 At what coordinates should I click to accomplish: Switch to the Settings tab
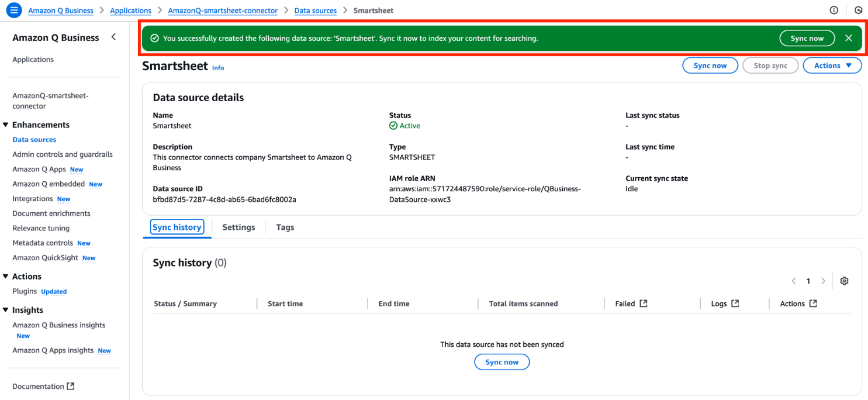[x=238, y=227]
